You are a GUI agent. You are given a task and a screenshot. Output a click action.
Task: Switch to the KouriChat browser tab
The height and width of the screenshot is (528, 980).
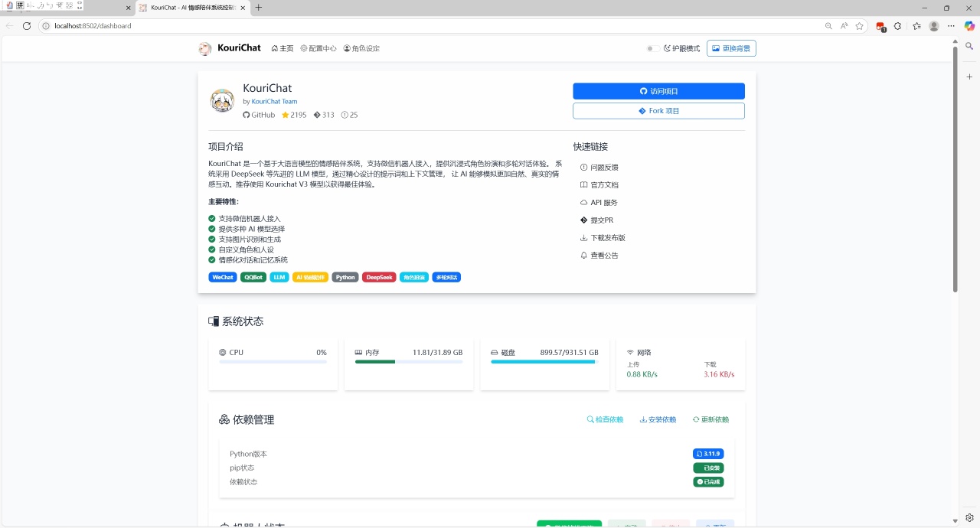(x=191, y=8)
